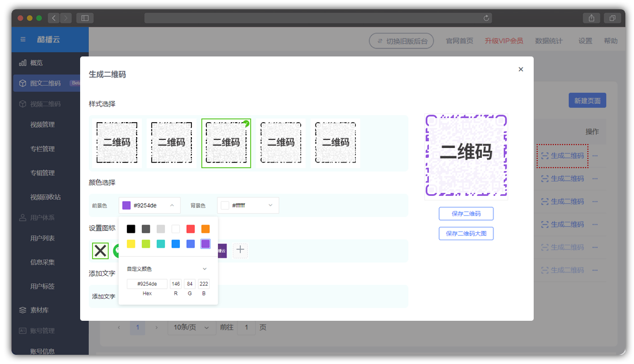Open 设置 in top navigation
The width and height of the screenshot is (634, 364).
tap(585, 41)
